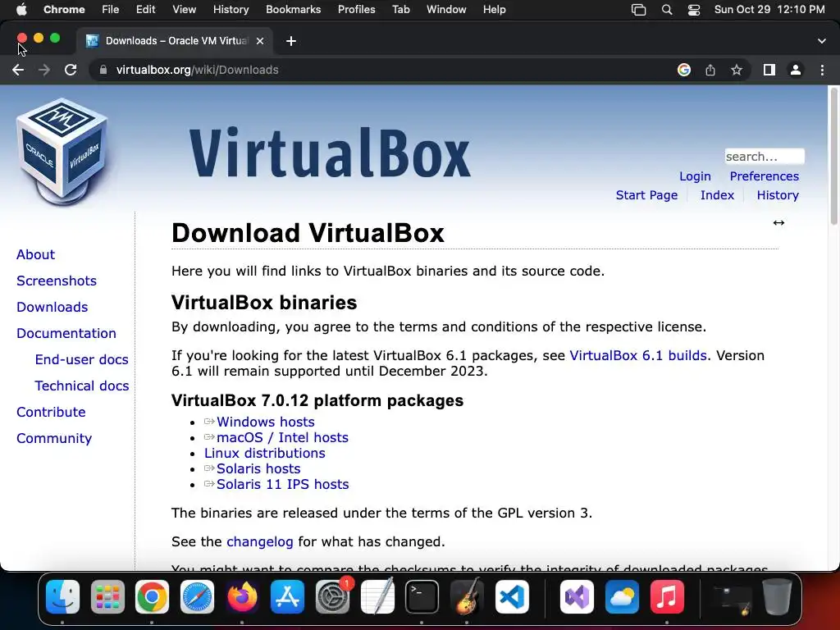This screenshot has height=630, width=840.
Task: Click the Login link
Action: [695, 176]
